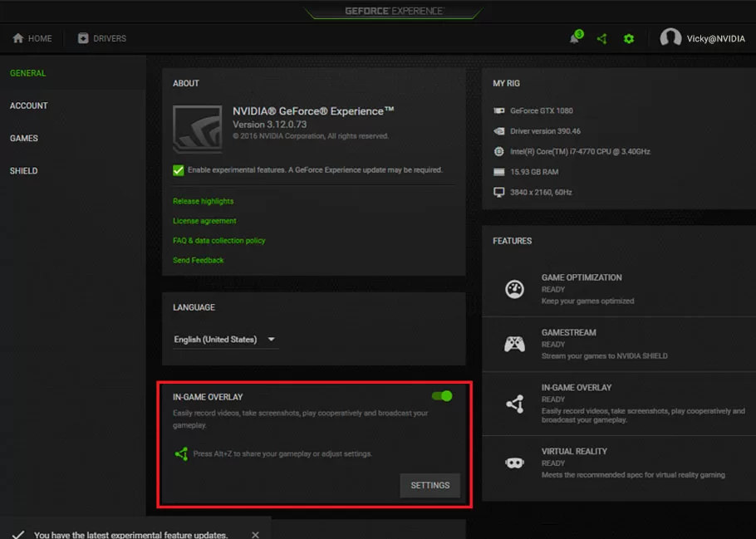Image resolution: width=756 pixels, height=539 pixels.
Task: Click the Driver version 390.46 text
Action: pyautogui.click(x=545, y=131)
